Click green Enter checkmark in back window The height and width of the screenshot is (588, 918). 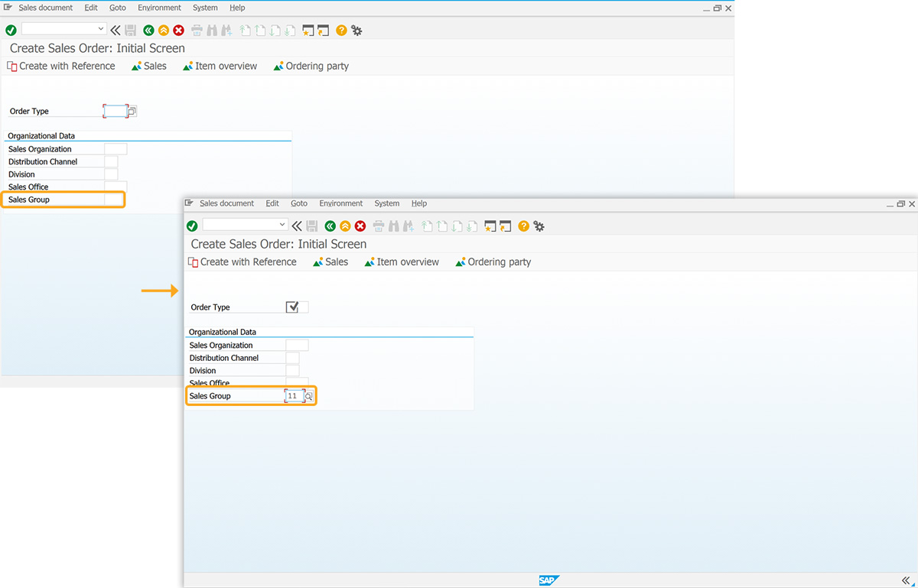11,31
